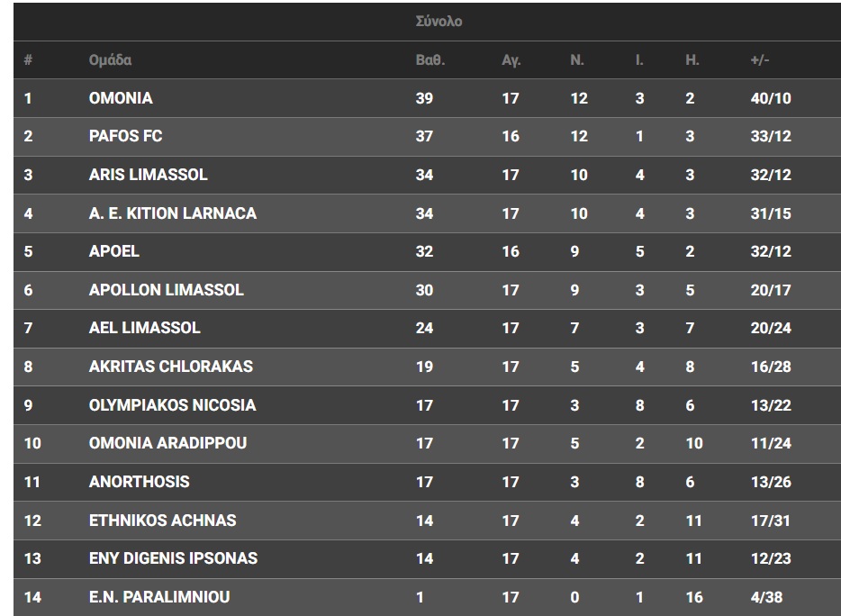Select the Σύνολο tab header

coord(439,22)
